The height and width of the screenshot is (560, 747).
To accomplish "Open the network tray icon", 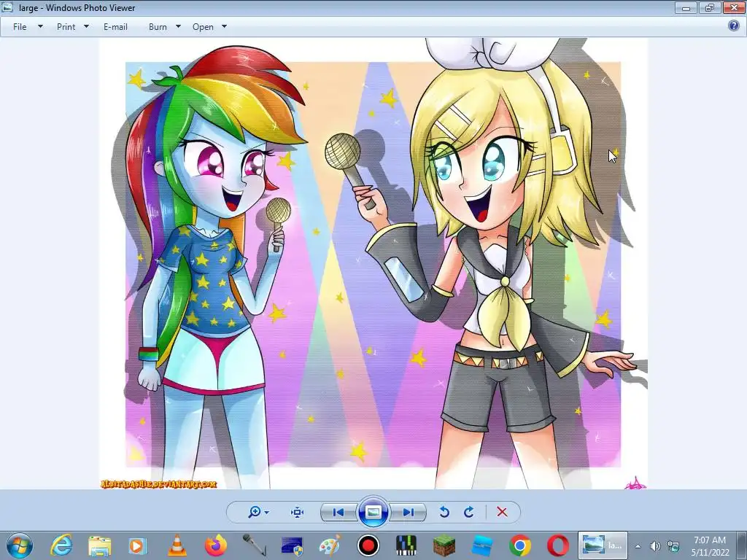I will click(x=673, y=546).
